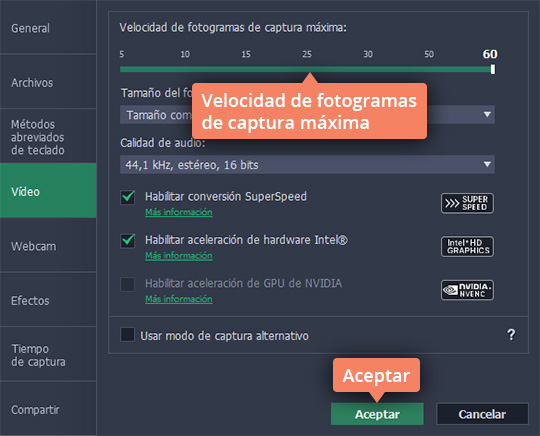Open the question mark help icon
This screenshot has height=436, width=540.
tap(511, 335)
